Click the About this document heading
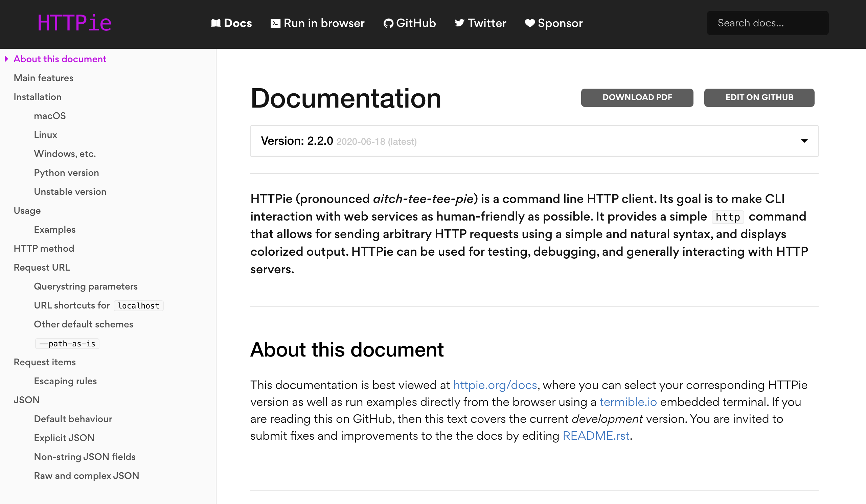The height and width of the screenshot is (504, 866). 347,350
